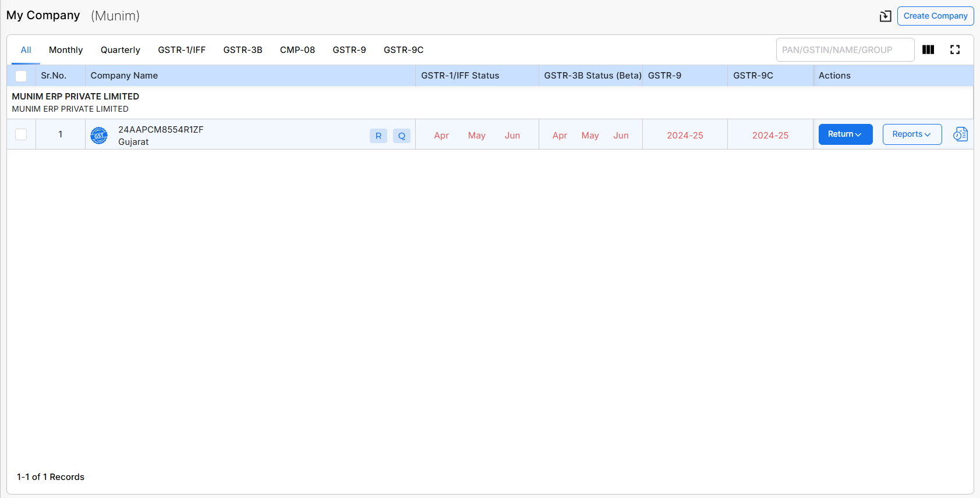Click the GSTIN 24AAPCM8554R1ZF text

tap(161, 129)
